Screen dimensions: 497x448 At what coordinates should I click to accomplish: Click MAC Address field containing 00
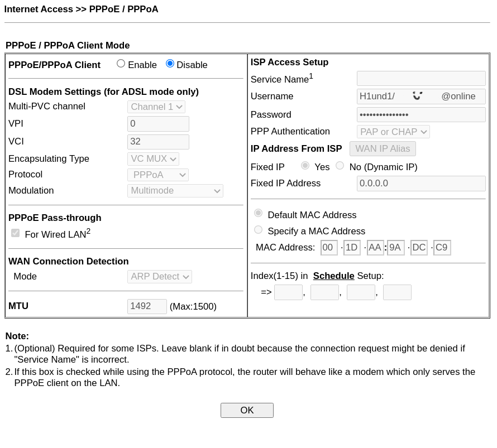pyautogui.click(x=329, y=247)
